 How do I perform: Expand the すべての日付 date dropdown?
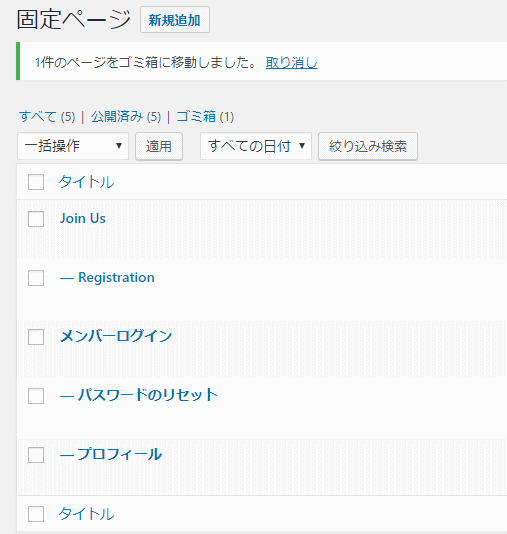(x=256, y=146)
